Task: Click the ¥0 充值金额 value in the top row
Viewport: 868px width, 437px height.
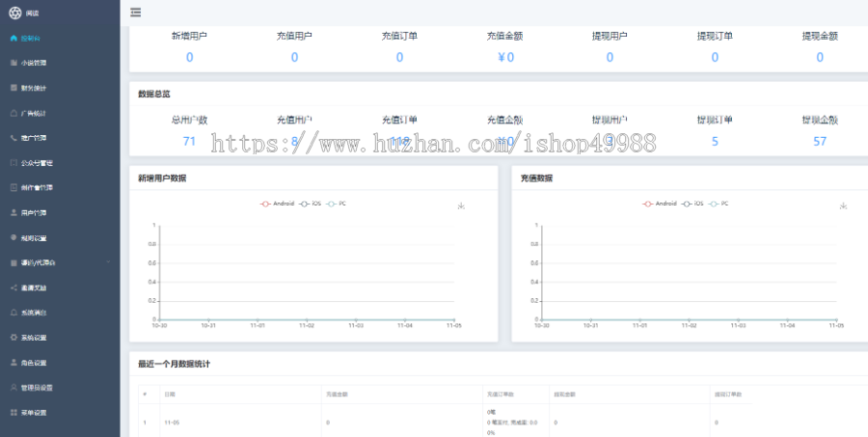Action: click(506, 57)
